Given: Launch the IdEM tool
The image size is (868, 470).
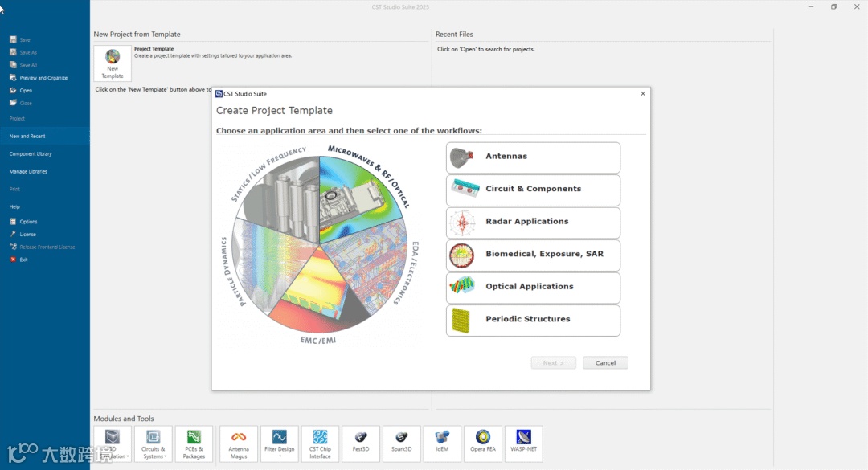Looking at the screenshot, I should [x=442, y=444].
